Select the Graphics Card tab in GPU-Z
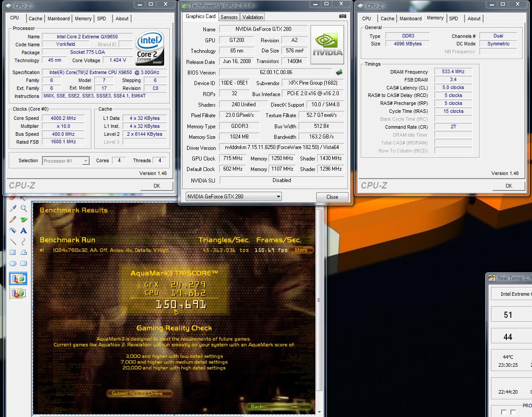The image size is (532, 417). point(201,16)
